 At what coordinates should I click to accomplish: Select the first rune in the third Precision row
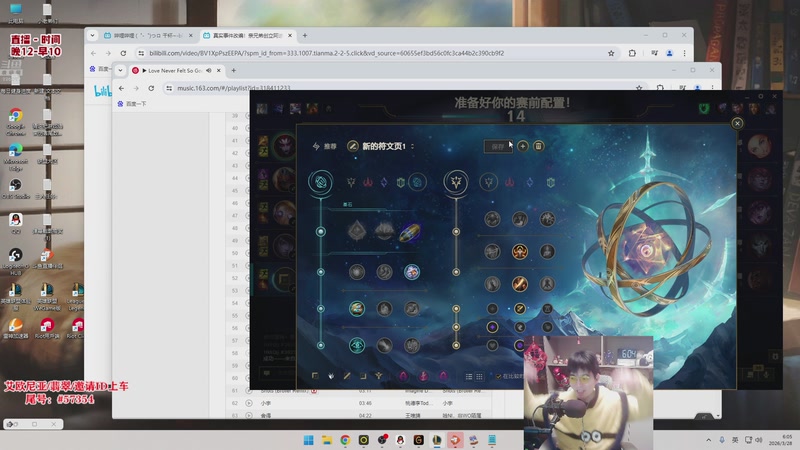492,284
